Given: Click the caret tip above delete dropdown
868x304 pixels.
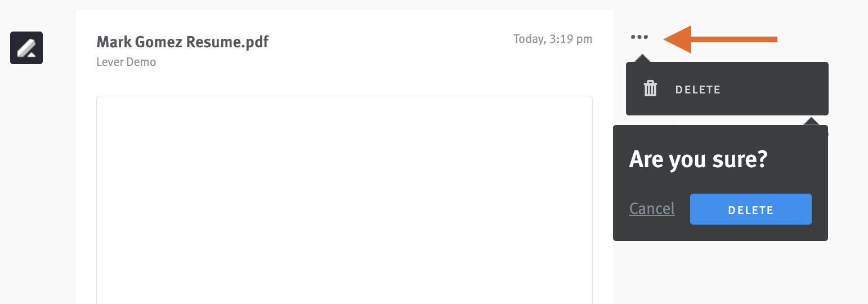Looking at the screenshot, I should click(642, 58).
